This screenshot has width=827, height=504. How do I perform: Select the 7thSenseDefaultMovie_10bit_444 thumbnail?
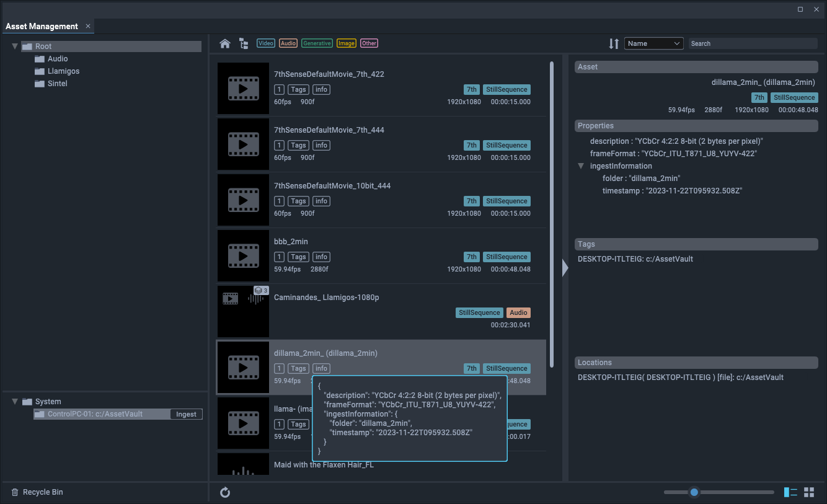243,200
